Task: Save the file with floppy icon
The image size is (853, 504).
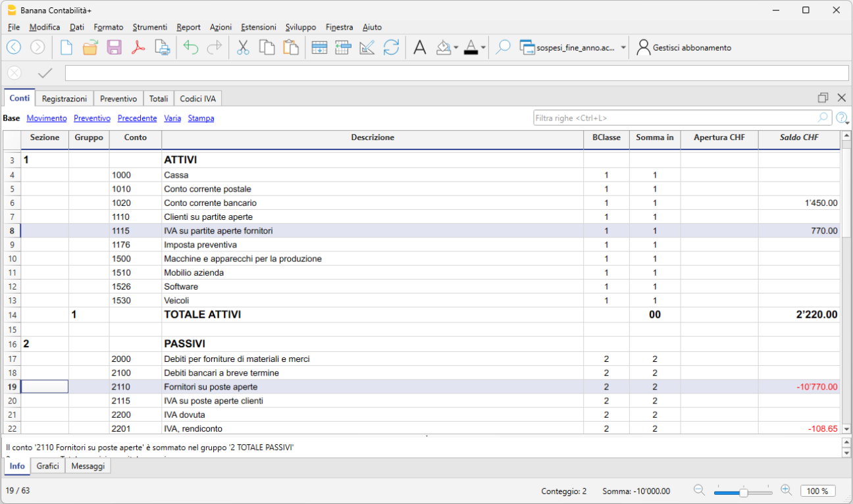Action: point(114,47)
